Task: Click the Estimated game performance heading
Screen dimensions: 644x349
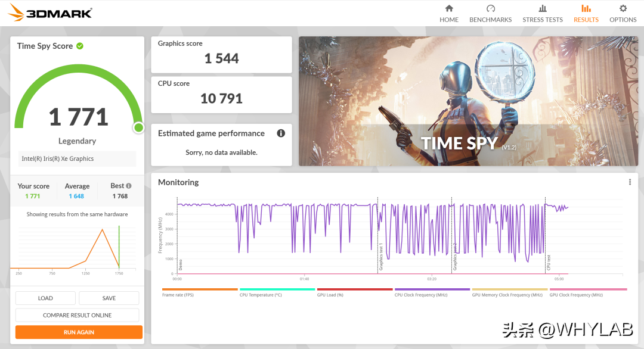Action: [x=211, y=133]
